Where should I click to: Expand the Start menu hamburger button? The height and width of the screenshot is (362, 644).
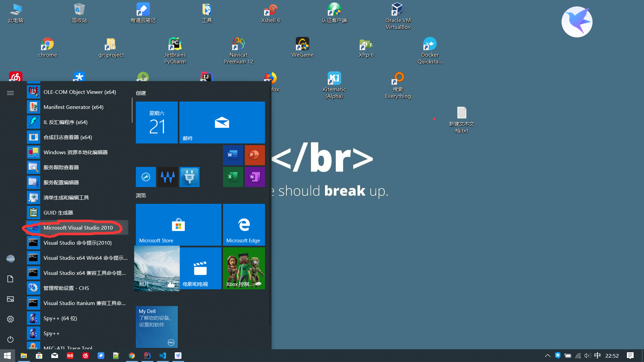click(10, 93)
